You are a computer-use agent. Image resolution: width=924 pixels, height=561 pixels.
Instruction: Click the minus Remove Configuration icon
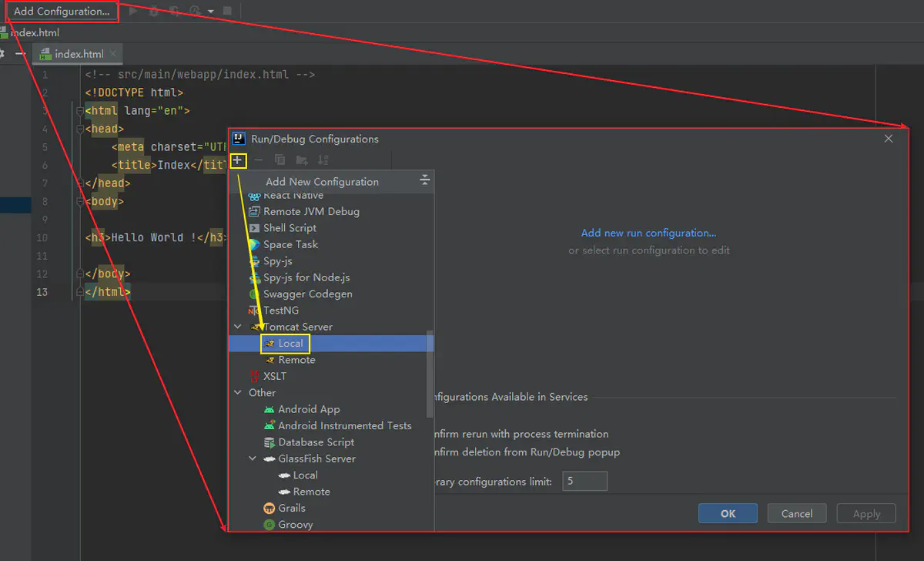259,160
